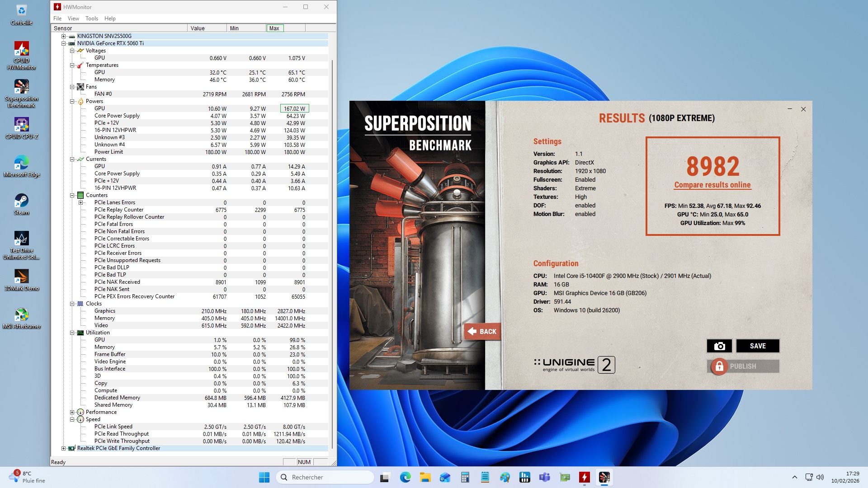Open Steam desktop shortcut
This screenshot has height=488, width=868.
(x=21, y=201)
